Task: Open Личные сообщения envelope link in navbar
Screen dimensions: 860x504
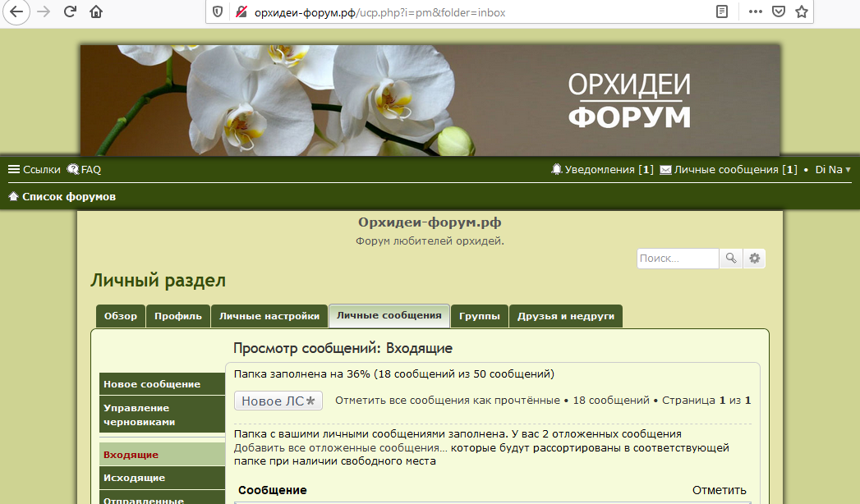Action: 729,169
